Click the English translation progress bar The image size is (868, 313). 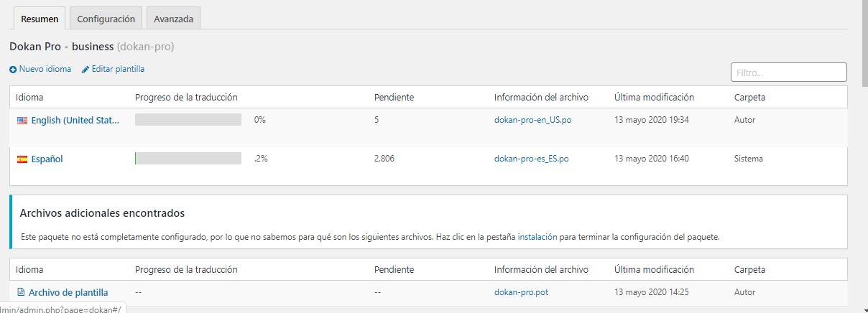(188, 120)
